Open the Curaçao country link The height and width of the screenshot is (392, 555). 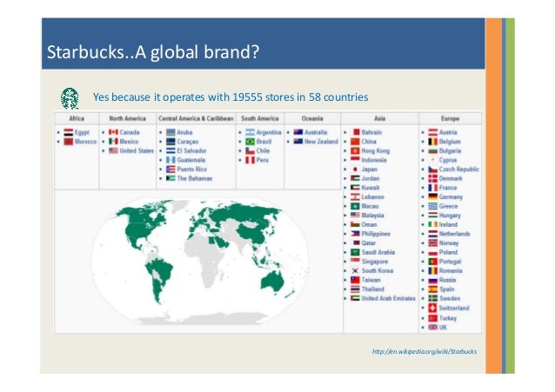click(x=188, y=142)
